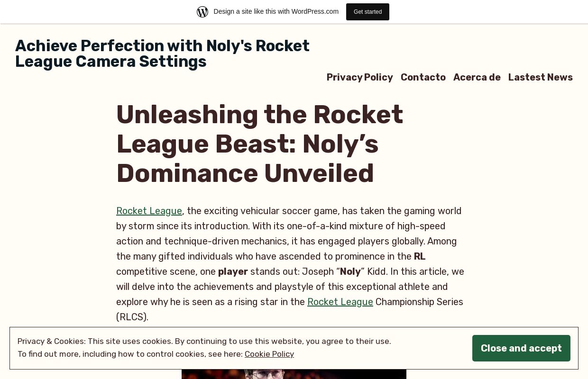The image size is (588, 379).
Task: Open the Privacy Policy page
Action: (359, 77)
